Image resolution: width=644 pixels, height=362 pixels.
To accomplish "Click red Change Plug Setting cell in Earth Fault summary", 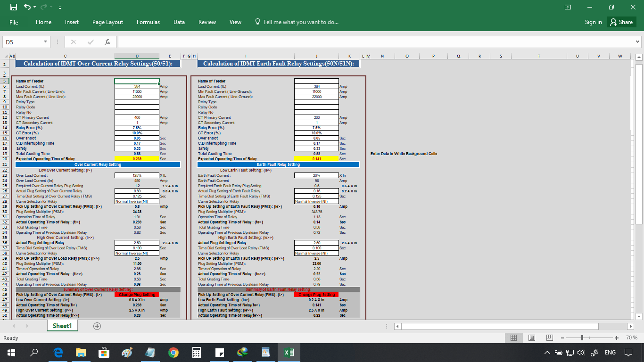I will click(316, 295).
